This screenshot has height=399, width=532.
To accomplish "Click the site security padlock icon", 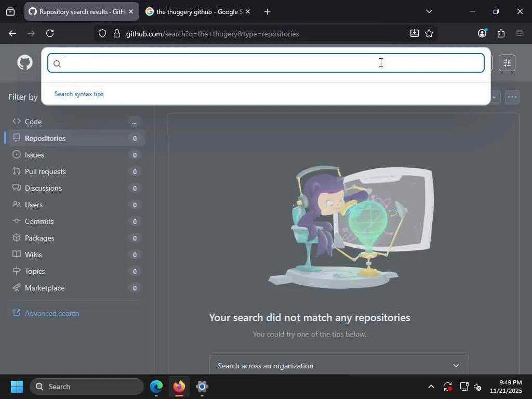I will [117, 34].
